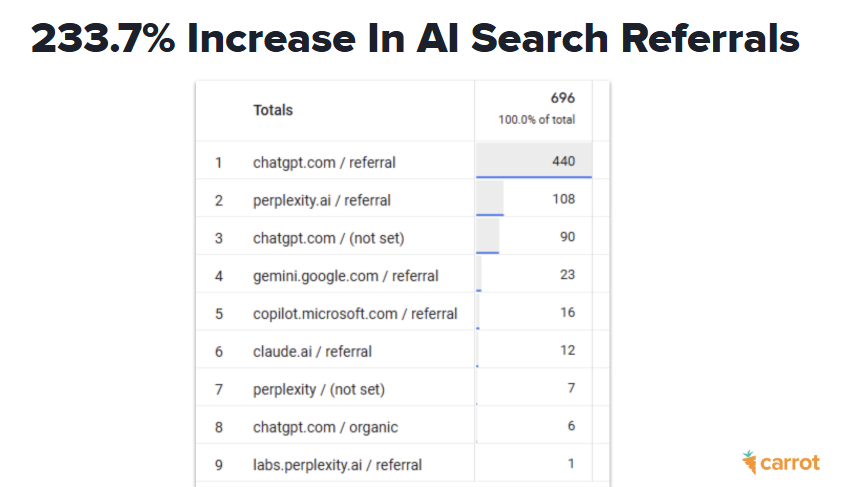The image size is (843, 487).
Task: Select copilot.microsoft.com / referral row
Action: point(355,313)
